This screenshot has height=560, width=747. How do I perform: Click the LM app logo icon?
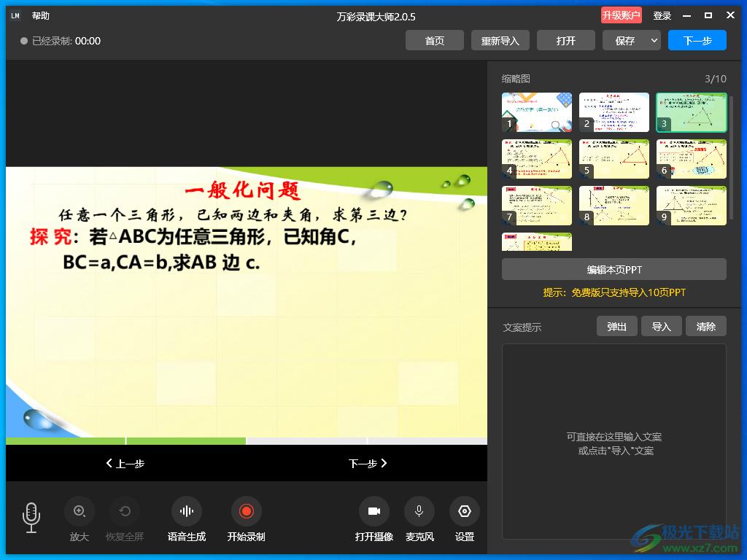[15, 16]
